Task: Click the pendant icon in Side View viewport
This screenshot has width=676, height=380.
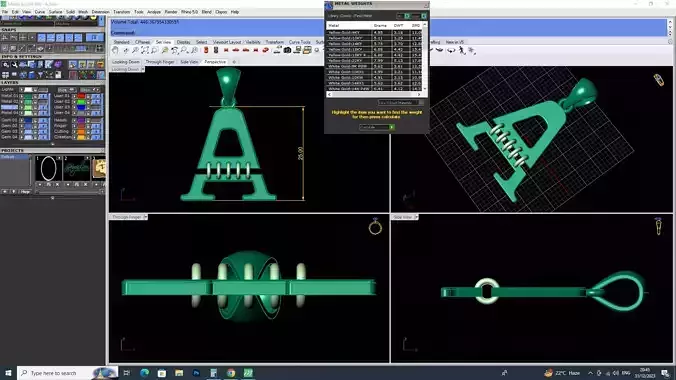Action: pos(658,226)
